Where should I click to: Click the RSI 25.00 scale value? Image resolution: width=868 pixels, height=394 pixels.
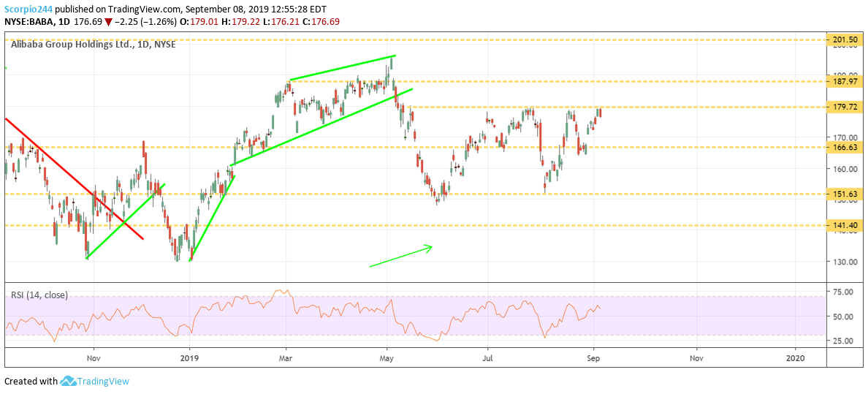coord(842,341)
